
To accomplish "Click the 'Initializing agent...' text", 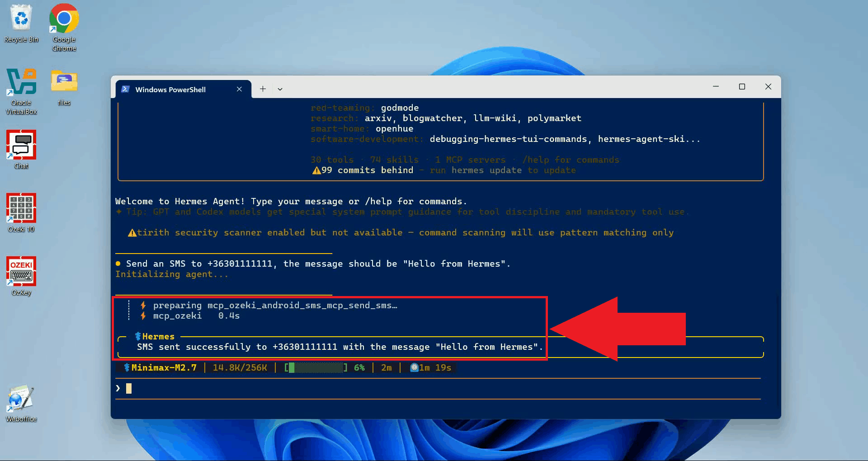I will (172, 274).
